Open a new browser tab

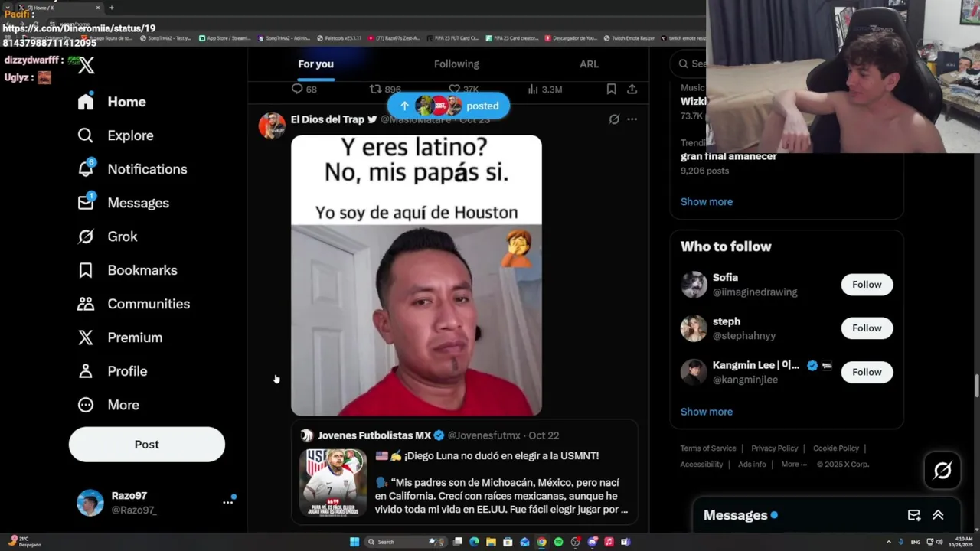coord(111,8)
